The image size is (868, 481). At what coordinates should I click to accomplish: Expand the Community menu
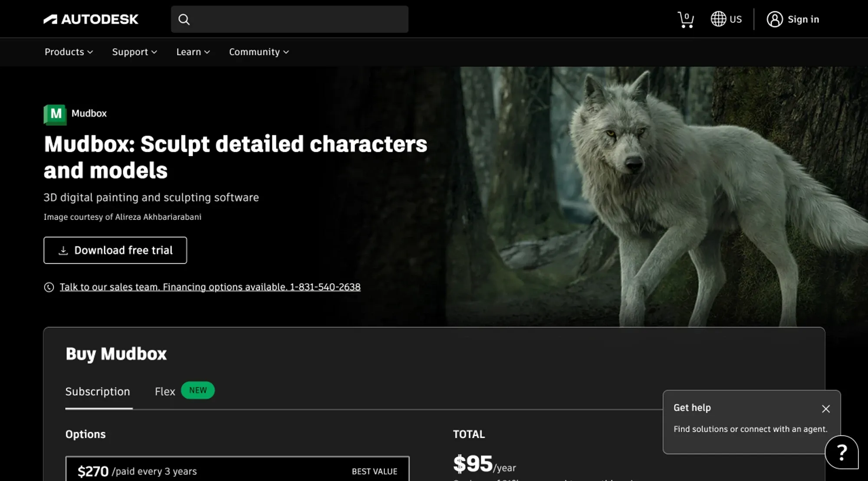coord(259,52)
